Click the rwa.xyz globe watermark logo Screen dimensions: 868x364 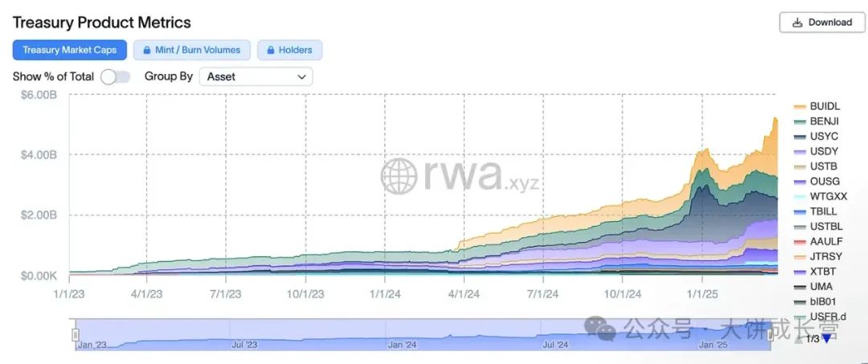399,176
